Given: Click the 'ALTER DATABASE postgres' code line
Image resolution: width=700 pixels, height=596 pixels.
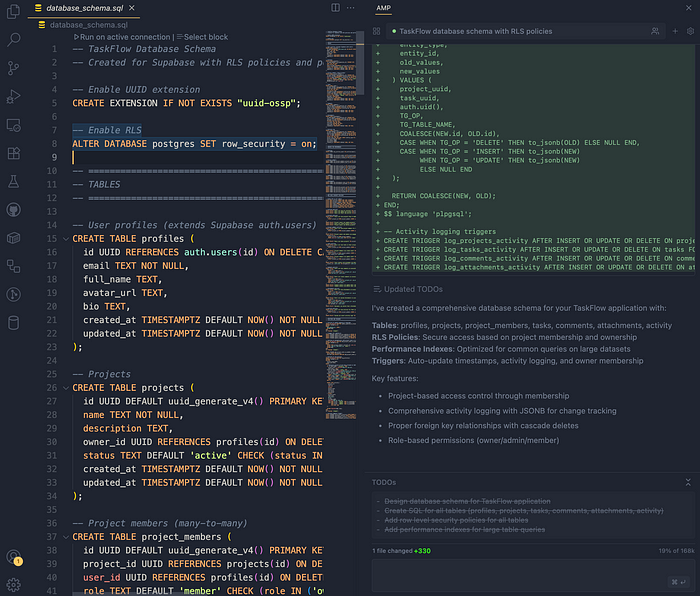Looking at the screenshot, I should [194, 144].
